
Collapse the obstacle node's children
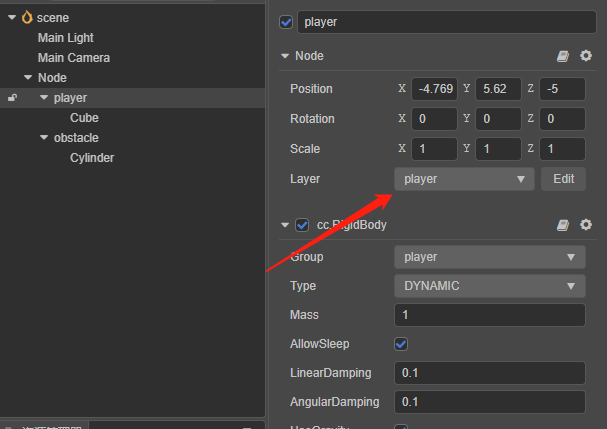click(x=44, y=137)
